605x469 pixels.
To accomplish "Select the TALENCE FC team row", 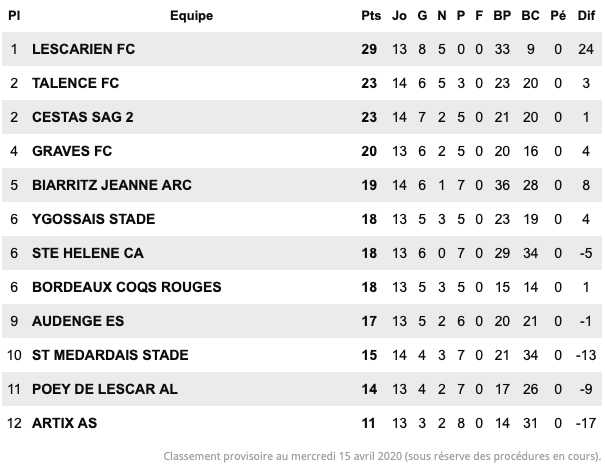I will coord(302,83).
